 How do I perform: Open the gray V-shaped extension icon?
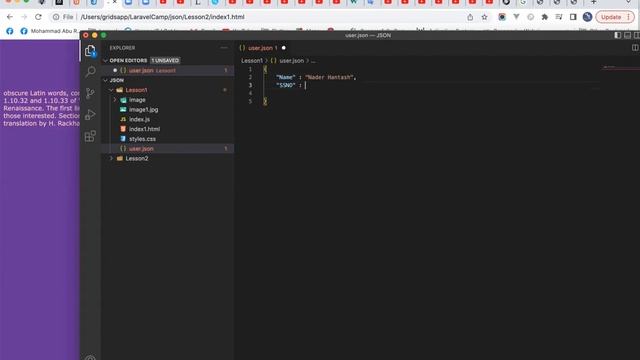click(516, 17)
